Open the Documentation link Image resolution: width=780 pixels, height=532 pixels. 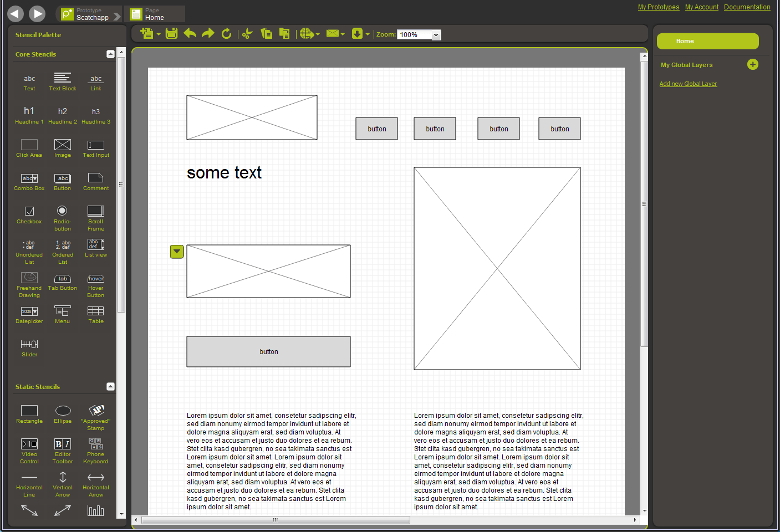coord(747,7)
